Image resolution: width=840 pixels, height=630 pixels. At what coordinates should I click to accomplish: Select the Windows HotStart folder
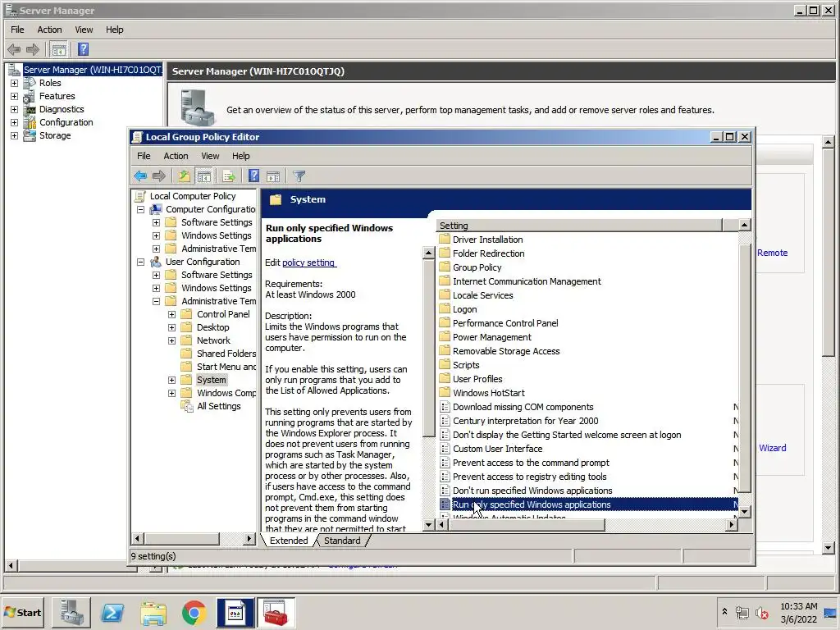(x=489, y=393)
